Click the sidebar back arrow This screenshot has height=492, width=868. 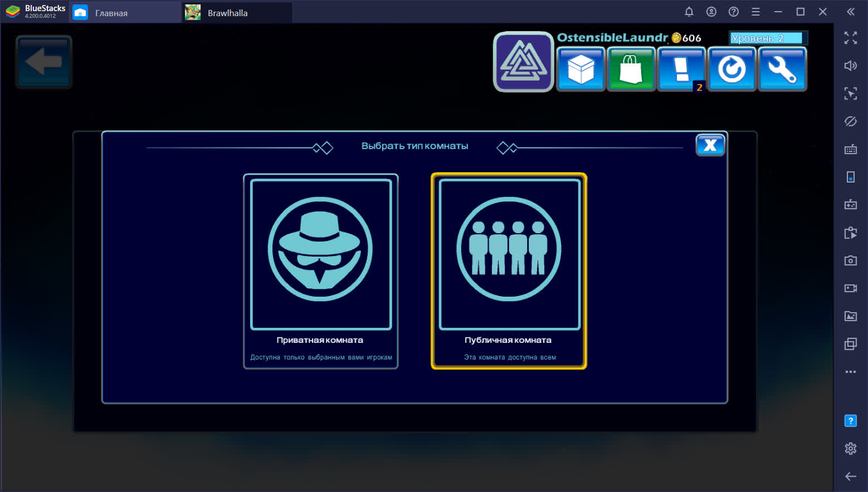pyautogui.click(x=851, y=476)
